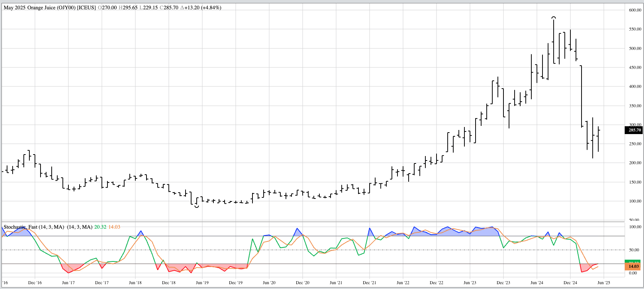644x289 pixels.
Task: Click the May 2025 Orange Juice chart title
Action: (49, 7)
